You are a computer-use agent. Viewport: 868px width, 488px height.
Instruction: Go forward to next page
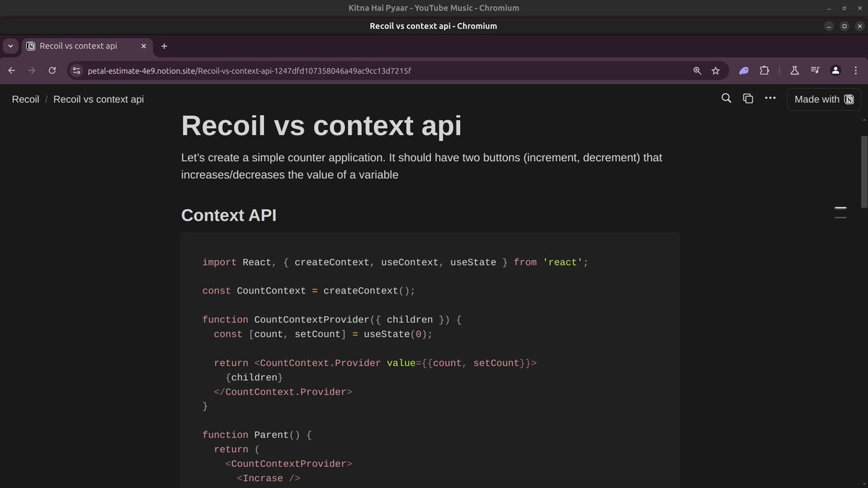31,70
